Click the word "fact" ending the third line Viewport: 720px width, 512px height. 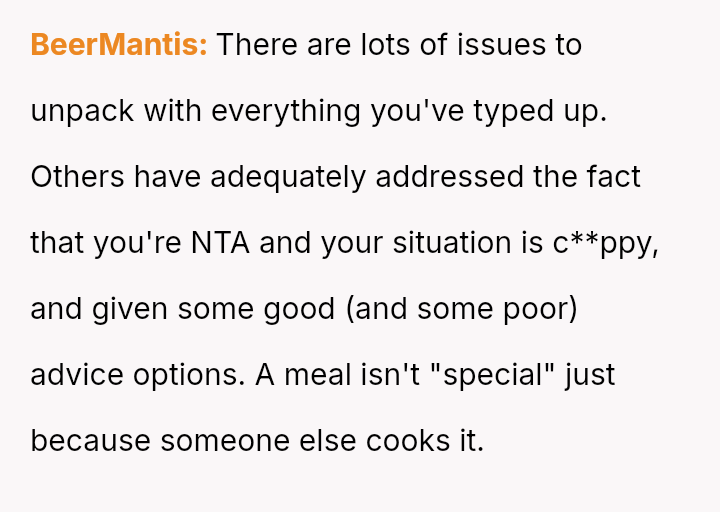(x=613, y=177)
